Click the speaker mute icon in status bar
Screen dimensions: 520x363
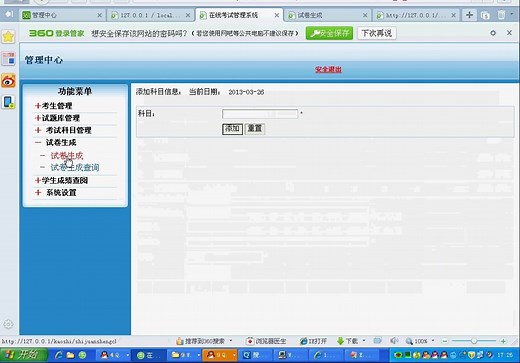click(x=394, y=341)
